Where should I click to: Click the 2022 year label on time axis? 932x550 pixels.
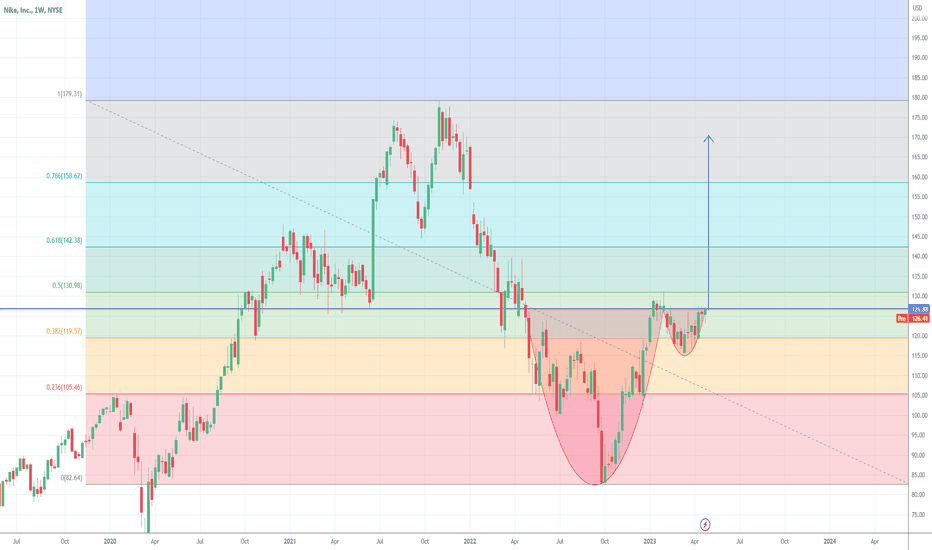pos(470,541)
